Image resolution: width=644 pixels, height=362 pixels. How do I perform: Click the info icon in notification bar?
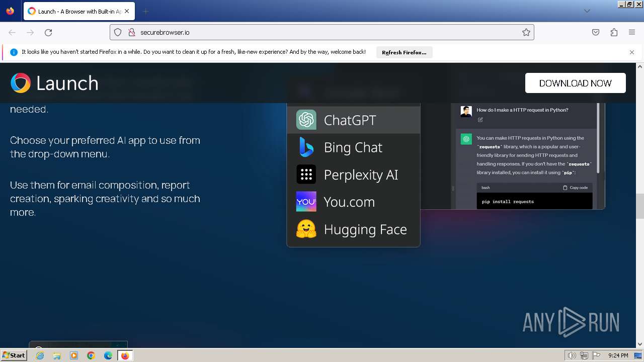(14, 52)
